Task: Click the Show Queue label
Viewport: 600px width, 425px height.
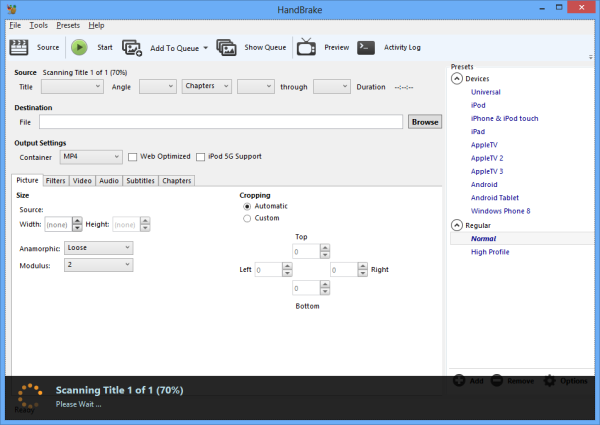Action: pyautogui.click(x=265, y=47)
